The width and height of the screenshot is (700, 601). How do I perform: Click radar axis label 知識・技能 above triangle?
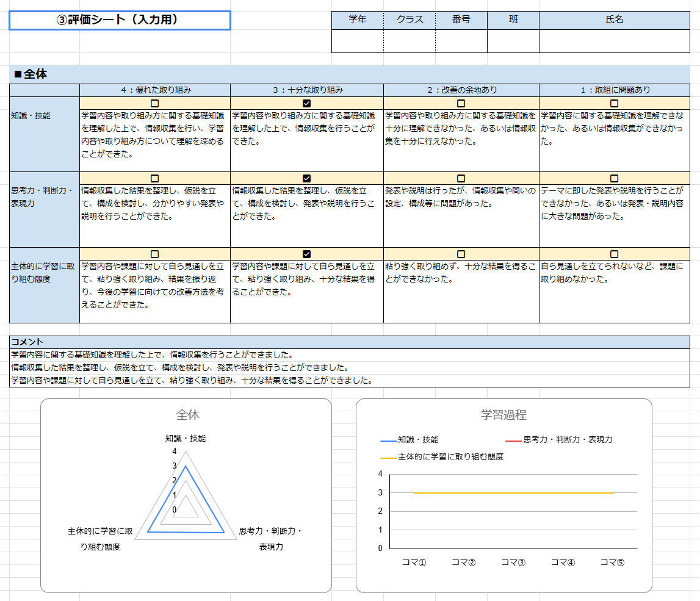[x=186, y=439]
